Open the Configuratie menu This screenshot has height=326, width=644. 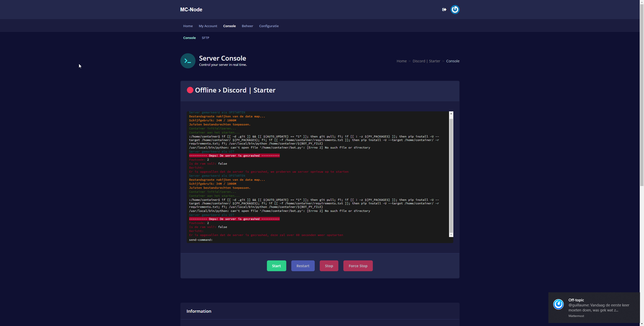[269, 26]
